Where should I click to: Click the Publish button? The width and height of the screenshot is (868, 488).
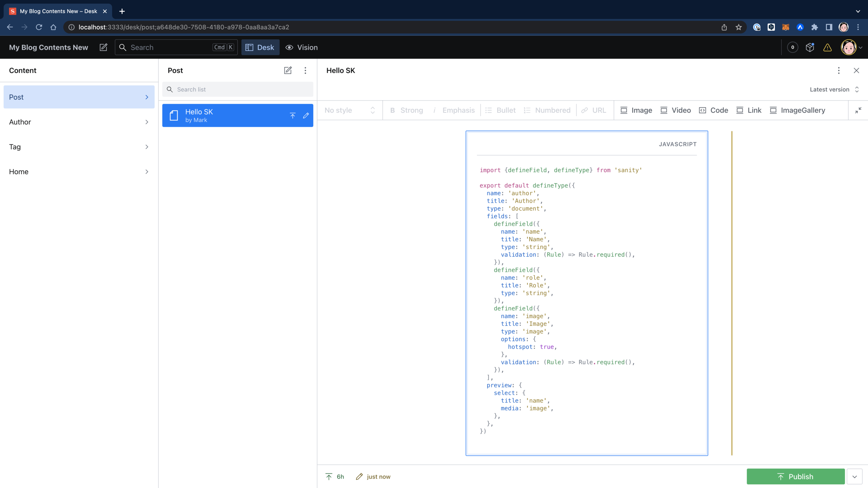(795, 476)
